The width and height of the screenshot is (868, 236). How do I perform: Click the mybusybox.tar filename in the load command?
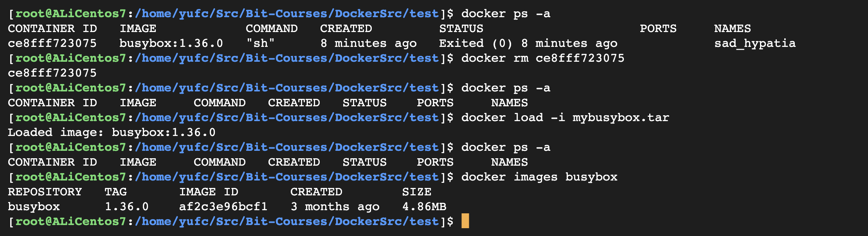coord(621,118)
